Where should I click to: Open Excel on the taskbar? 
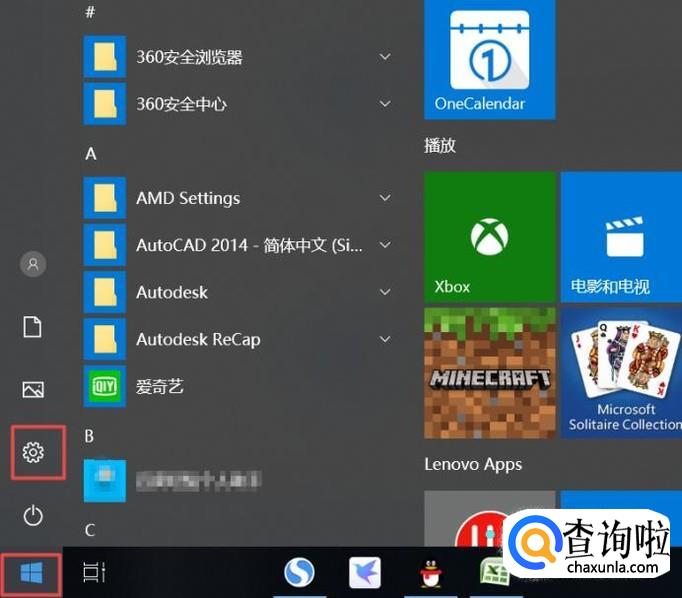pos(494,572)
